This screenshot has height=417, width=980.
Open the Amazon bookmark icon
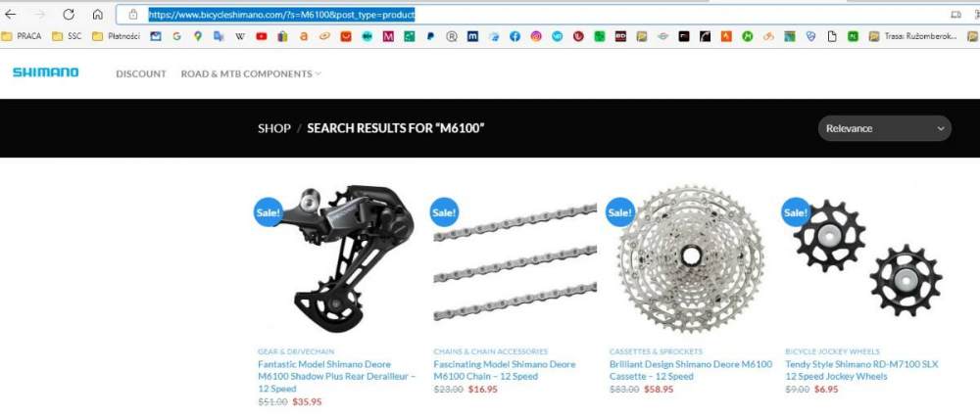point(303,37)
